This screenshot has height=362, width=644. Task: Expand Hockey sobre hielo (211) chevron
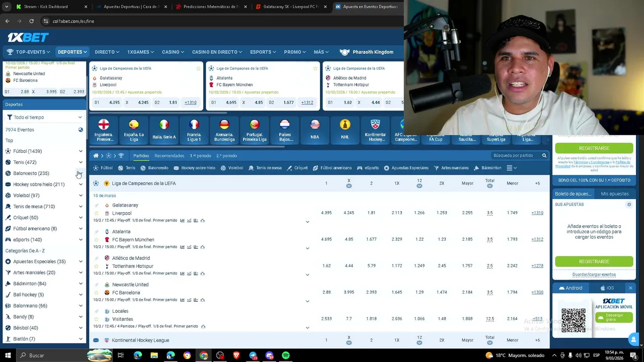(80, 185)
